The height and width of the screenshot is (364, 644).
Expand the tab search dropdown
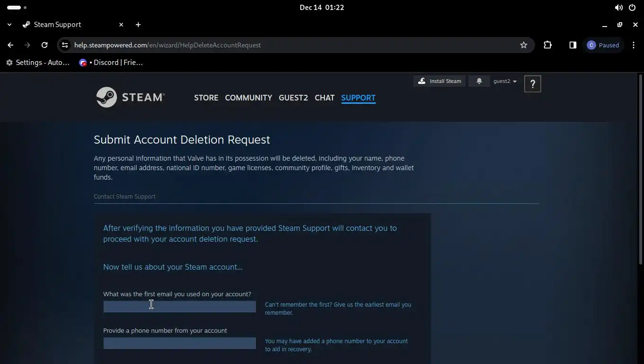[x=9, y=25]
